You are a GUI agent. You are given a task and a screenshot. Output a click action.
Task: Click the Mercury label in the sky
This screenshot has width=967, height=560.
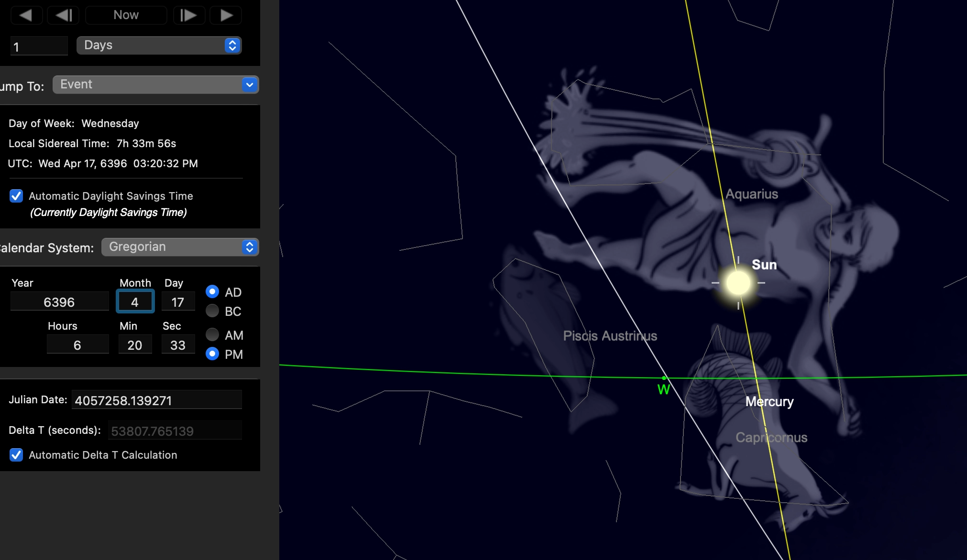(x=769, y=401)
